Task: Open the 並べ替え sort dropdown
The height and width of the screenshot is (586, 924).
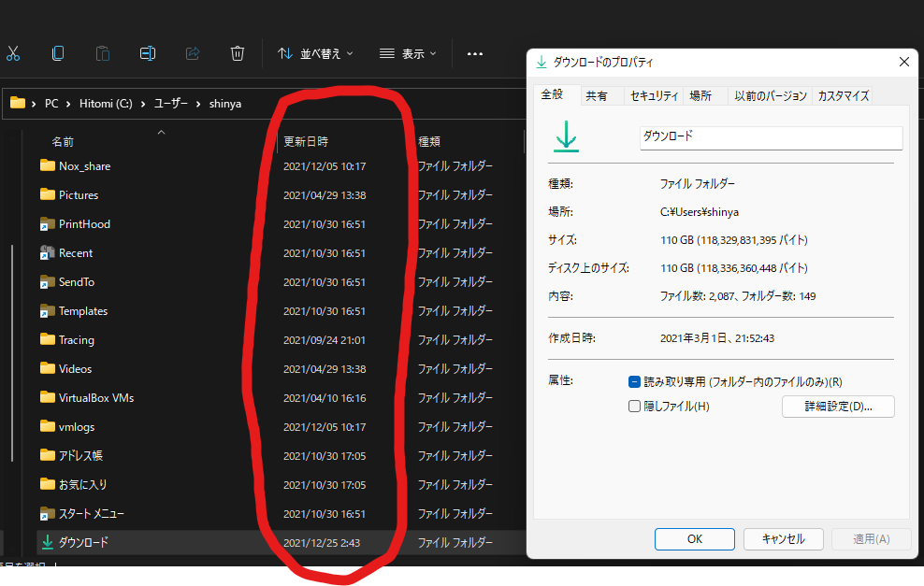Action: 315,53
